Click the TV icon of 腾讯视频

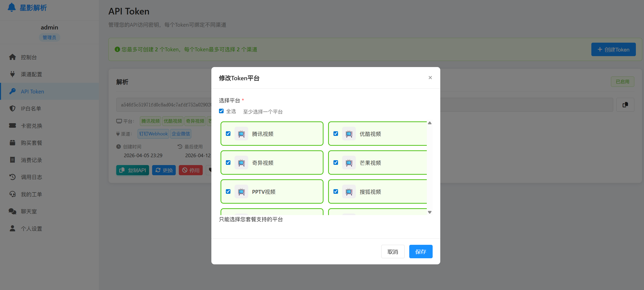pos(241,134)
